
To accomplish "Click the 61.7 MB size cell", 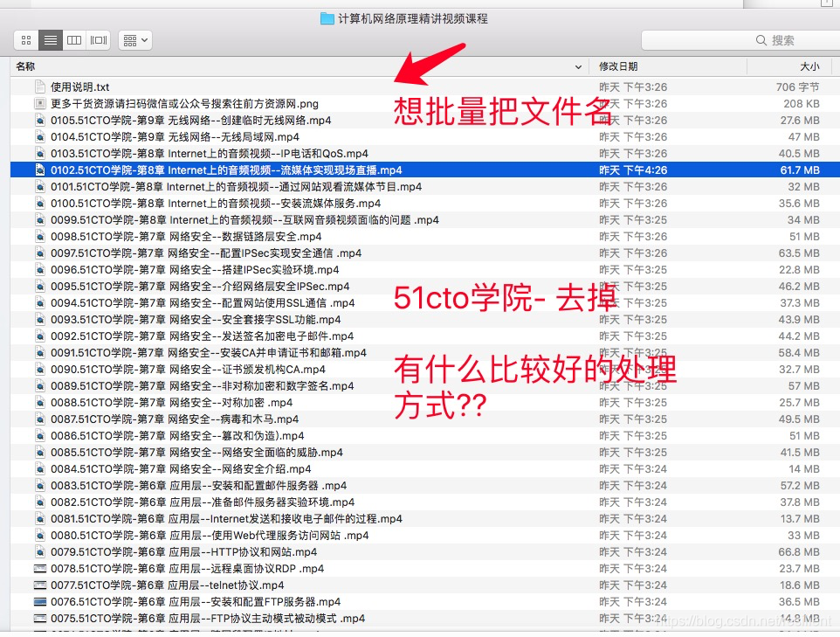I will click(799, 170).
